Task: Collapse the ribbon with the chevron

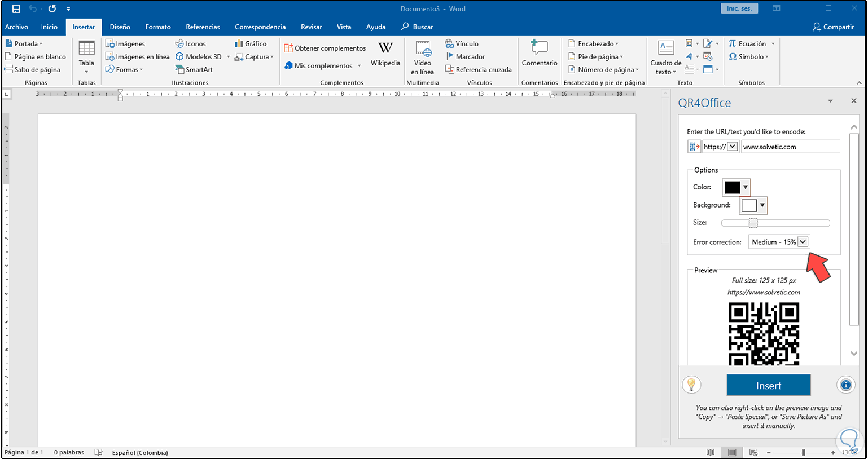Action: click(859, 83)
